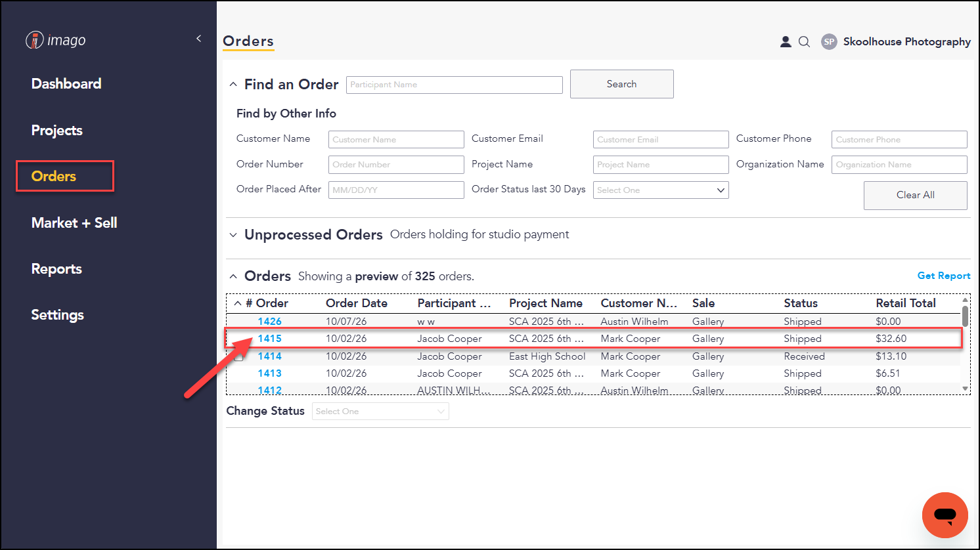Click the Participant Name input field

pyautogui.click(x=455, y=85)
